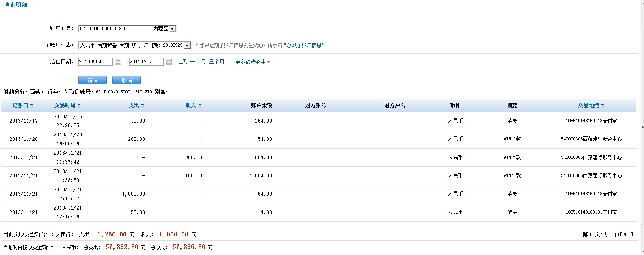Viewport: 644px width, 255px height.
Task: Go to previous page with left arrow
Action: point(624,234)
